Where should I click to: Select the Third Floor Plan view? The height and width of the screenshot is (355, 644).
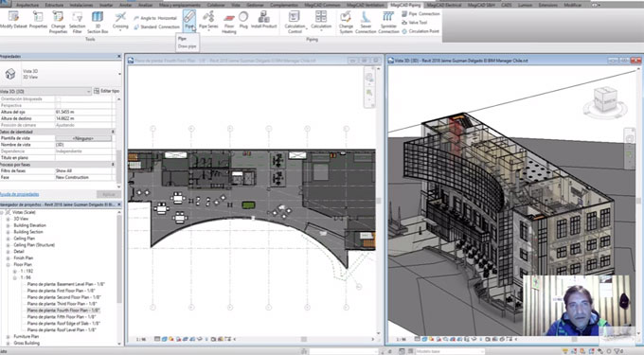pos(63,304)
